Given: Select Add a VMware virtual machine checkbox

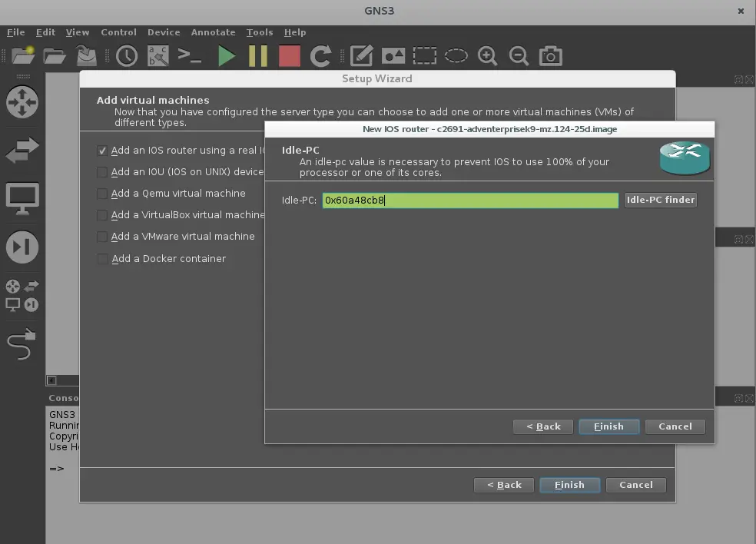Looking at the screenshot, I should point(101,237).
